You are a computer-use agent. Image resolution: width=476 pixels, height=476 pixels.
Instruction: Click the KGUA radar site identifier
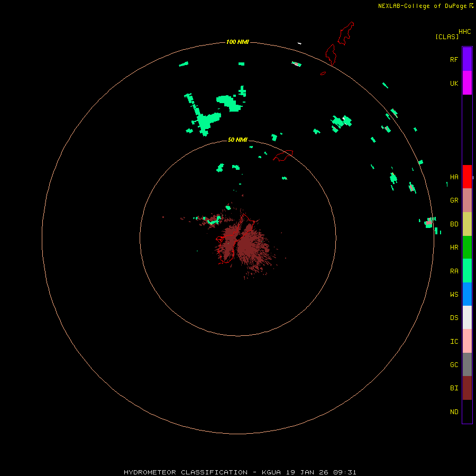pos(271,472)
